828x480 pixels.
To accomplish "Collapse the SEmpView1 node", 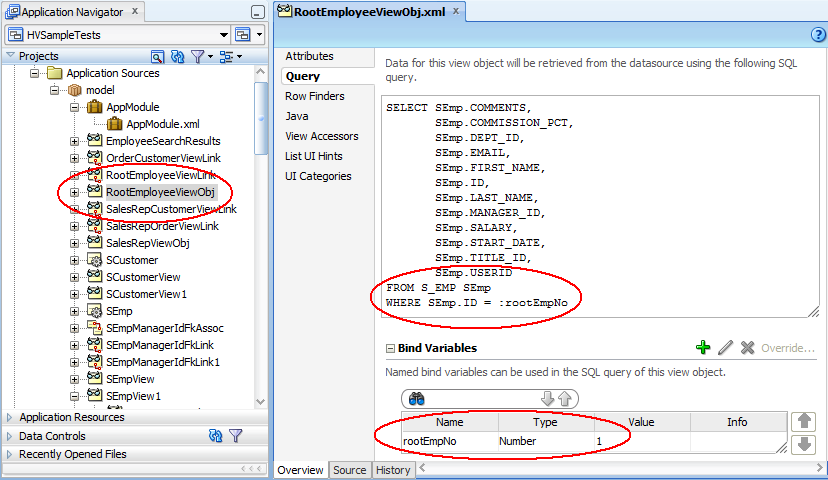I will click(74, 396).
